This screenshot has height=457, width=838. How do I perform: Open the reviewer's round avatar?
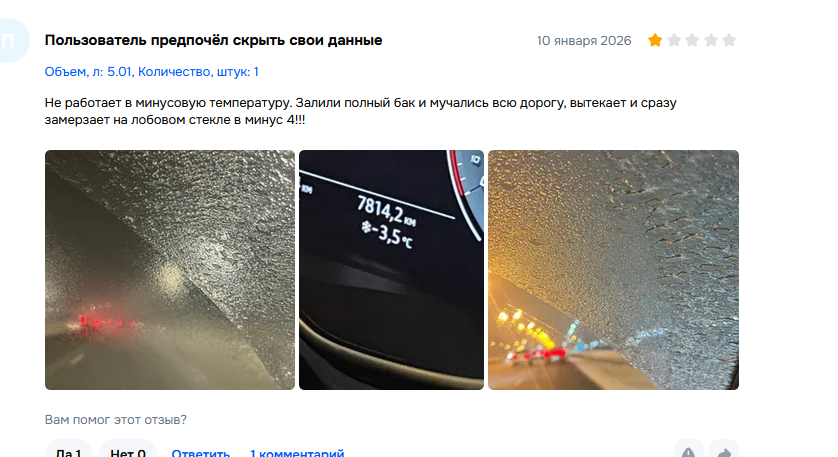[10, 41]
